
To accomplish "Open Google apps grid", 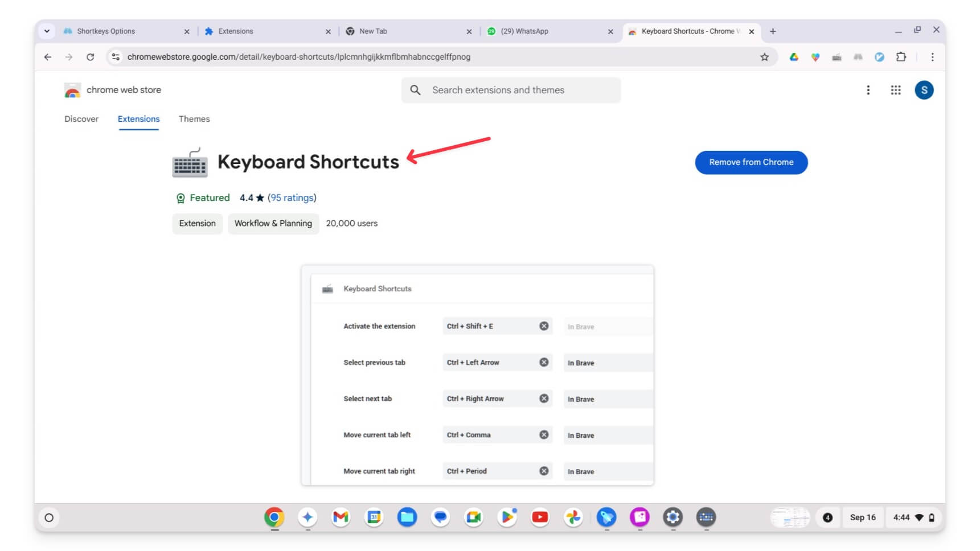I will tap(896, 90).
